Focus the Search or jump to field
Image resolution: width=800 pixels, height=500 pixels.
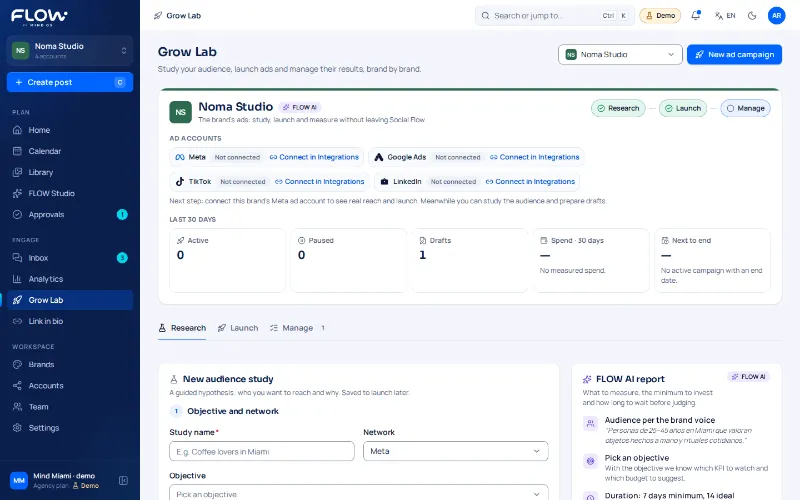point(554,15)
